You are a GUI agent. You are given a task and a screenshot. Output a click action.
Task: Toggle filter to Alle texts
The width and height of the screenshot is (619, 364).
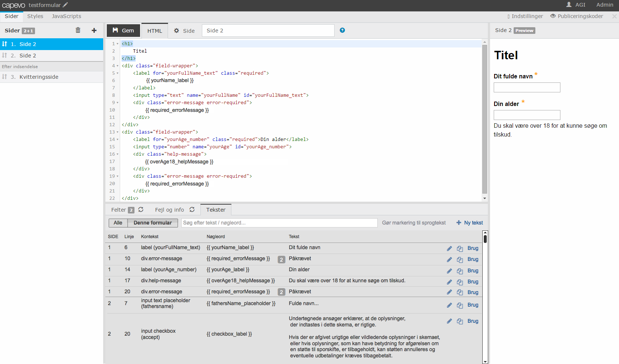(118, 223)
